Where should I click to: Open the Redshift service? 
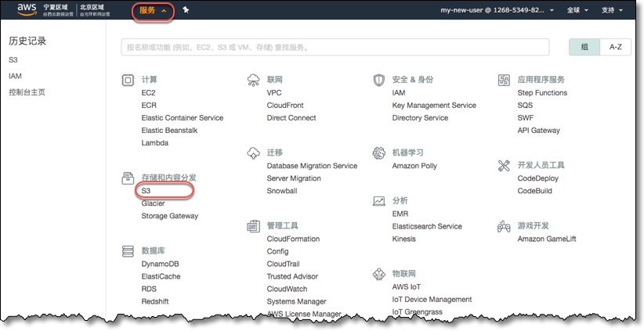pos(155,301)
